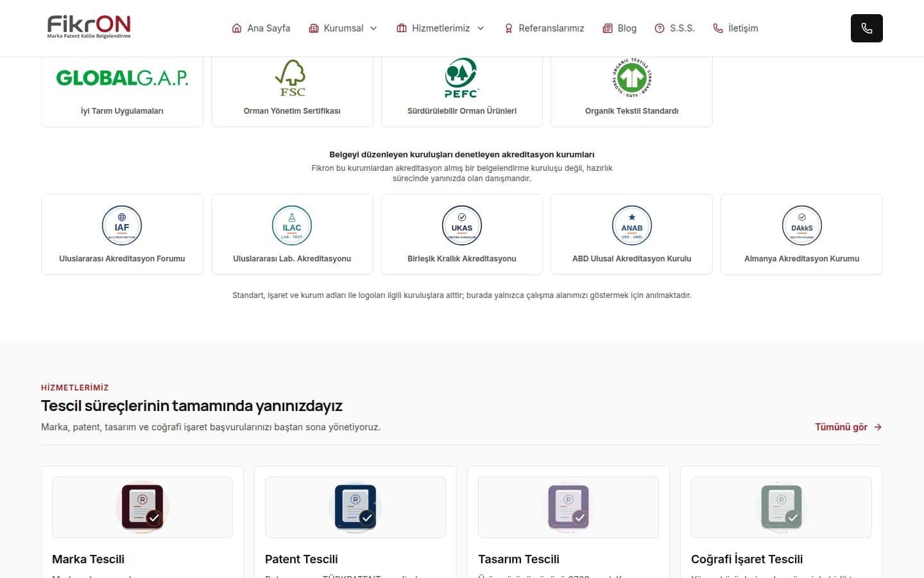This screenshot has width=924, height=578.
Task: Click the arrow next to Tümünü gör
Action: click(x=878, y=427)
